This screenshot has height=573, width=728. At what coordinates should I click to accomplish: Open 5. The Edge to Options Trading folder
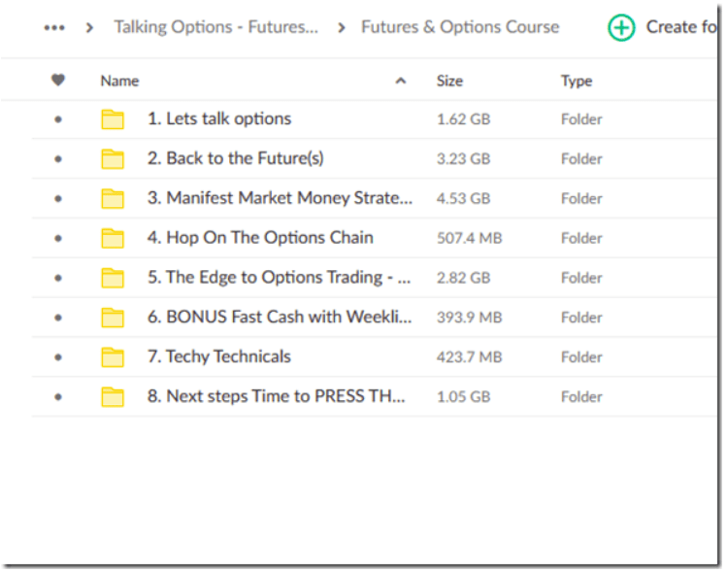pos(279,278)
